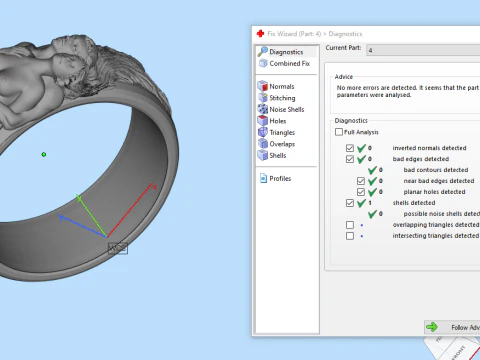Enable the Full Analysis checkbox
Viewport: 480px width, 360px height.
[x=339, y=132]
